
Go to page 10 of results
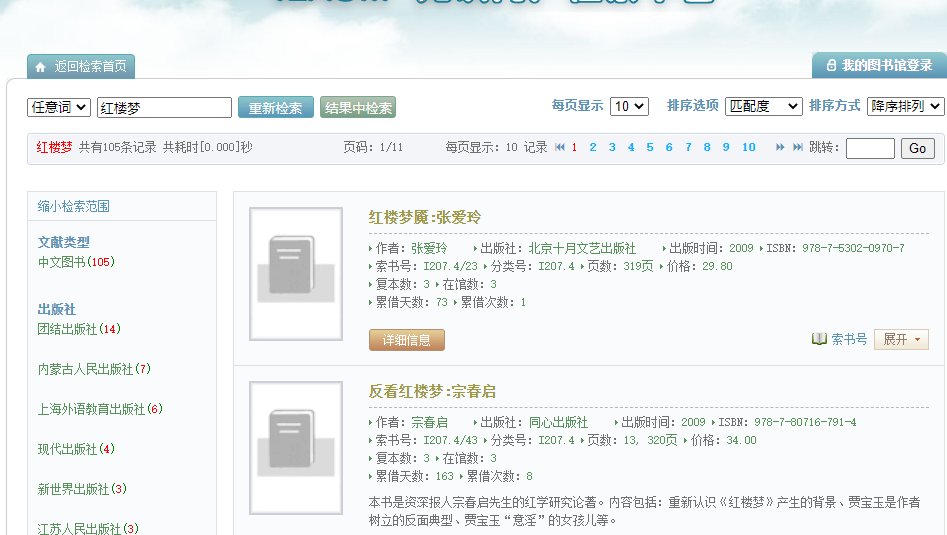(x=749, y=147)
